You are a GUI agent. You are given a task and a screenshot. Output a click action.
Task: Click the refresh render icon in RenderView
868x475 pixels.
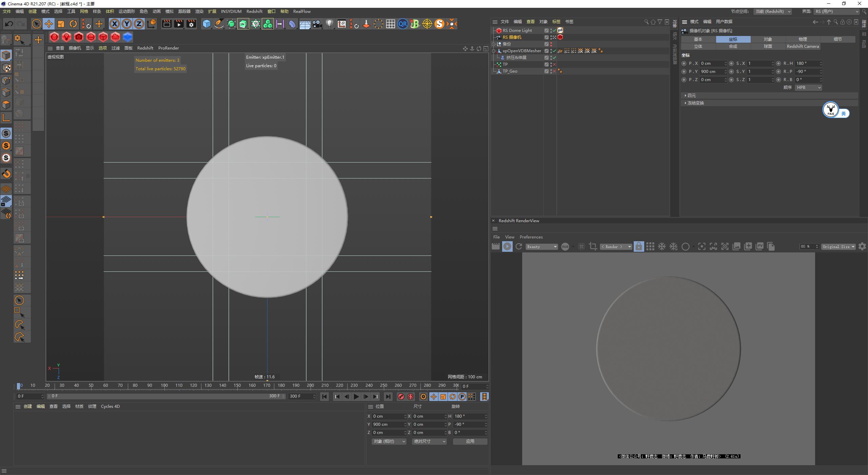tap(518, 246)
